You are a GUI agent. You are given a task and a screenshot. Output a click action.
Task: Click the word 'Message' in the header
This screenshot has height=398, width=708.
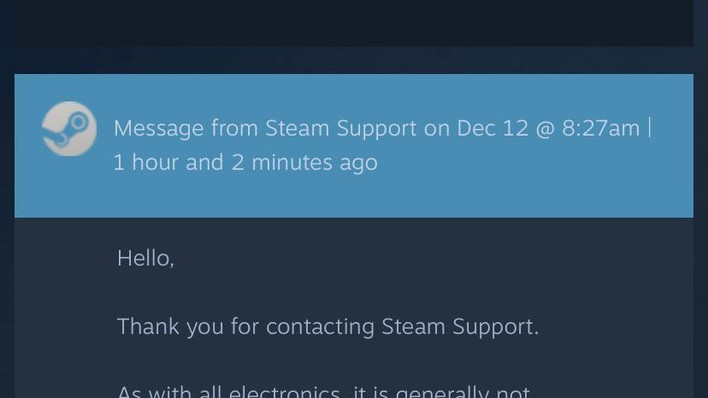coord(158,129)
